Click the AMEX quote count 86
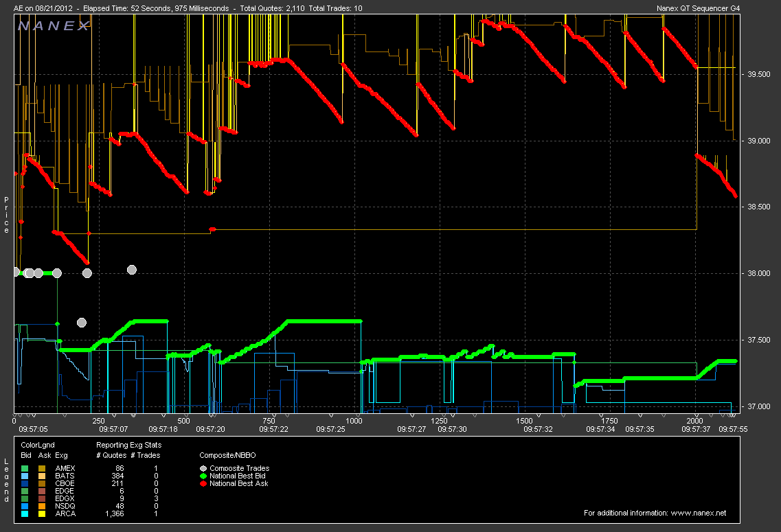This screenshot has height=532, width=781. 120,468
